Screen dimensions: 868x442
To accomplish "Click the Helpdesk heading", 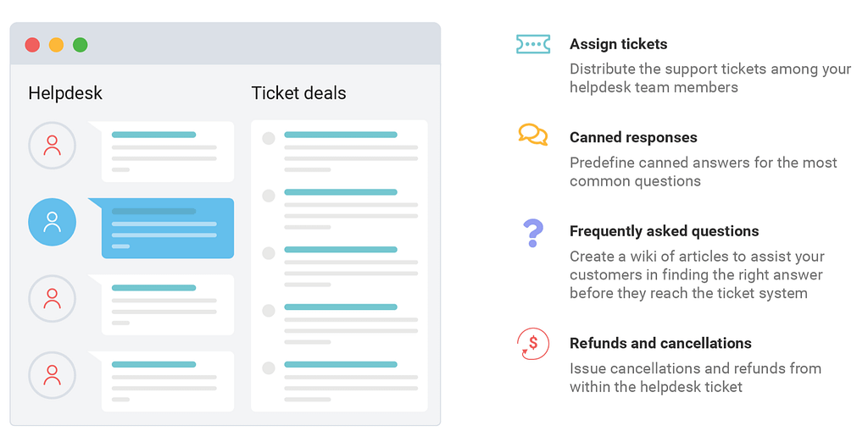I will coord(65,93).
